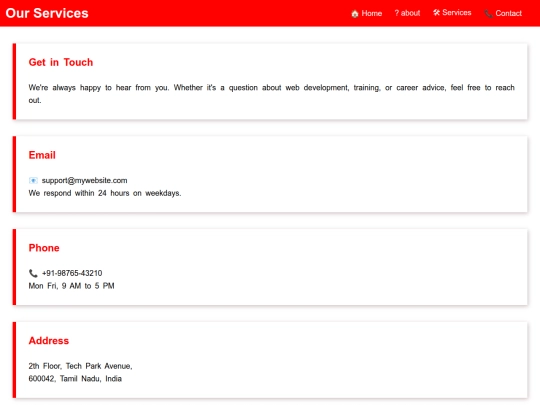Select the Get in Touch heading

click(61, 62)
